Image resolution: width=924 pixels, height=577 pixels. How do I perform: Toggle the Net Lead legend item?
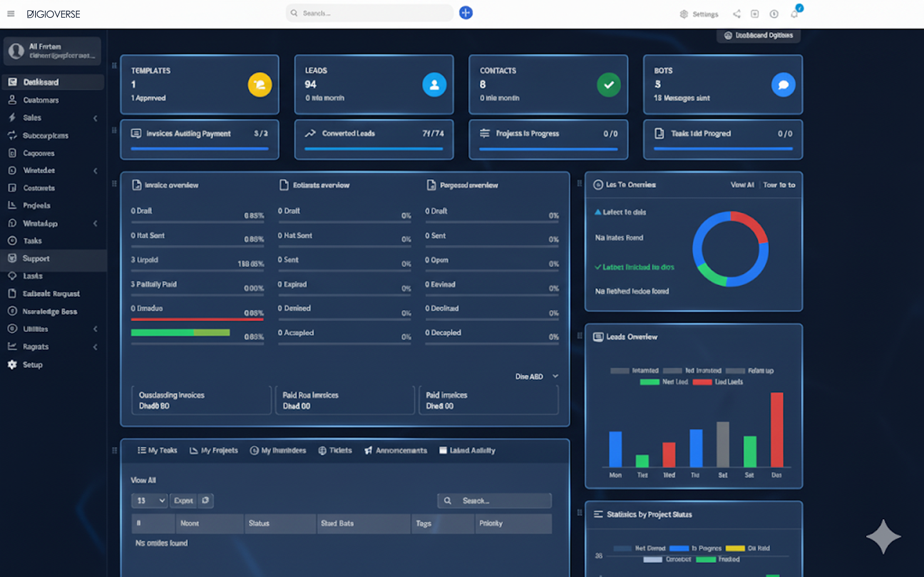[665, 382]
